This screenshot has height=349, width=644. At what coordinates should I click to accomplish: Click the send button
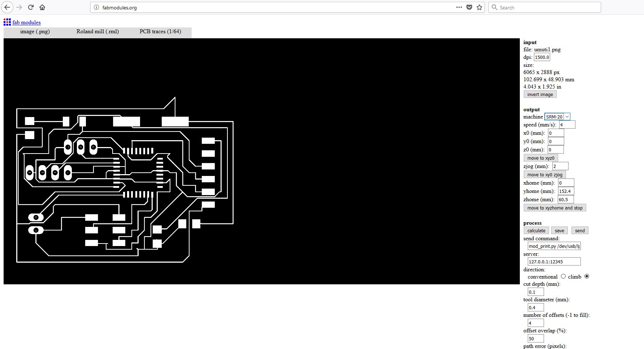[580, 230]
